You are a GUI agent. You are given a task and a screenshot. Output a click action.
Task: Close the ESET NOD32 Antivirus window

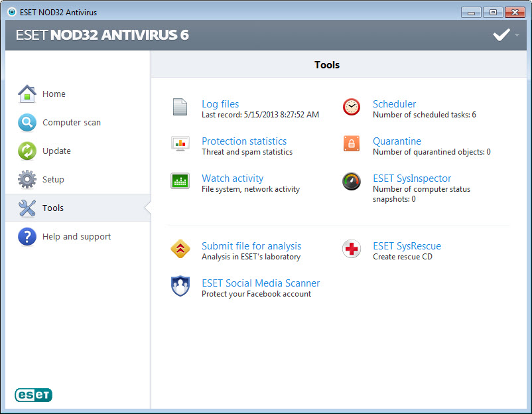515,13
